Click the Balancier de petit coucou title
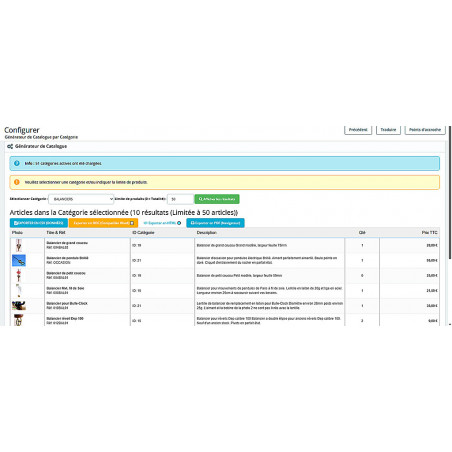Screen dimensions: 452x452 point(66,273)
